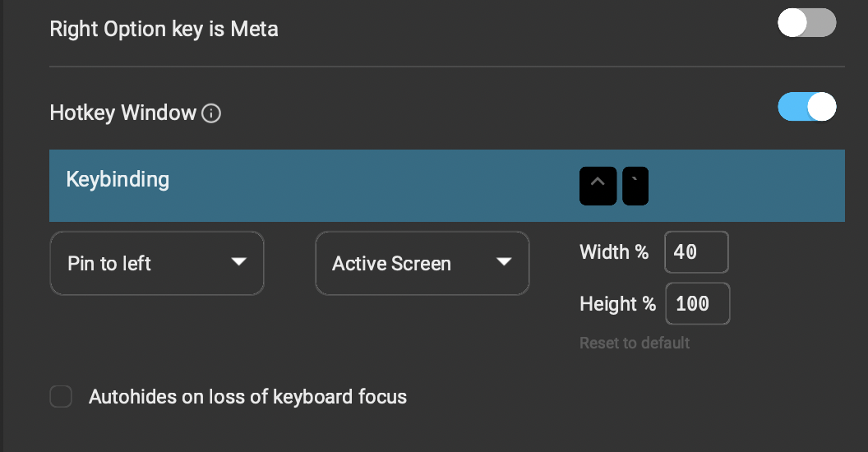
Task: Click Reset to default link
Action: click(x=635, y=343)
